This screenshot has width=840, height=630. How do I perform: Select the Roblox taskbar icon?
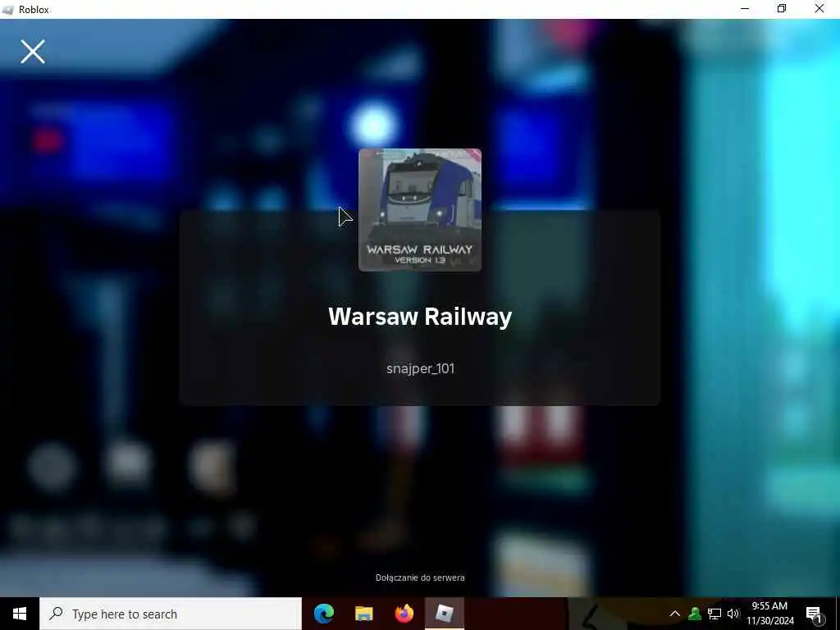(x=444, y=614)
